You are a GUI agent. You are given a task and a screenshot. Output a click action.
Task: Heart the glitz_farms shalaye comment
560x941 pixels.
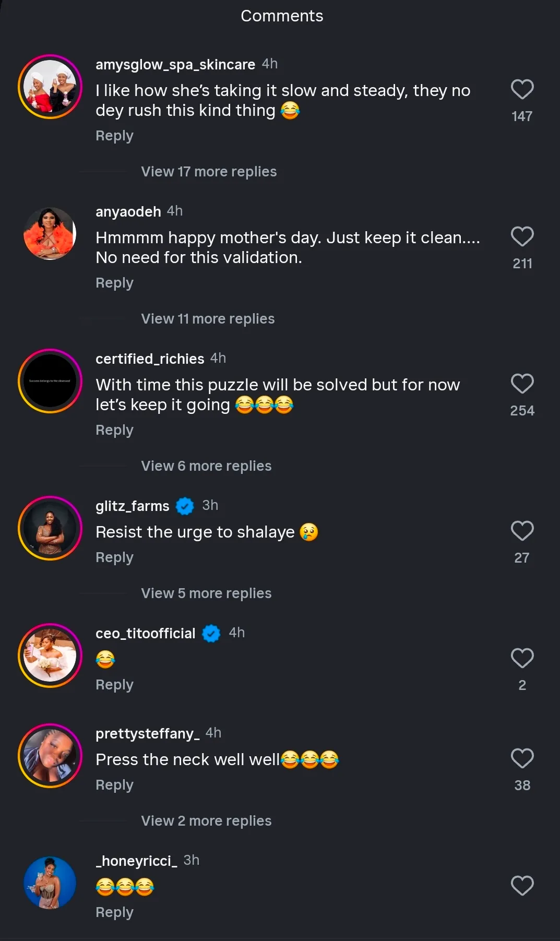(x=522, y=531)
